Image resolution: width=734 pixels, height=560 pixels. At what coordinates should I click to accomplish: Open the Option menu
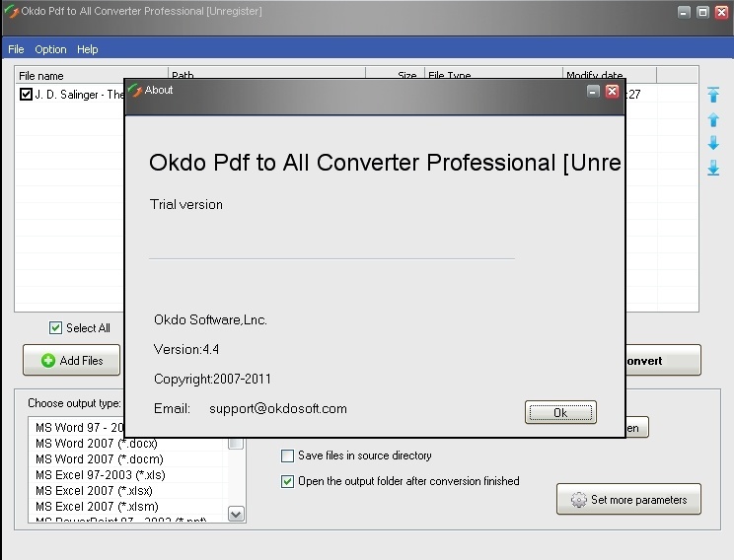click(x=50, y=49)
